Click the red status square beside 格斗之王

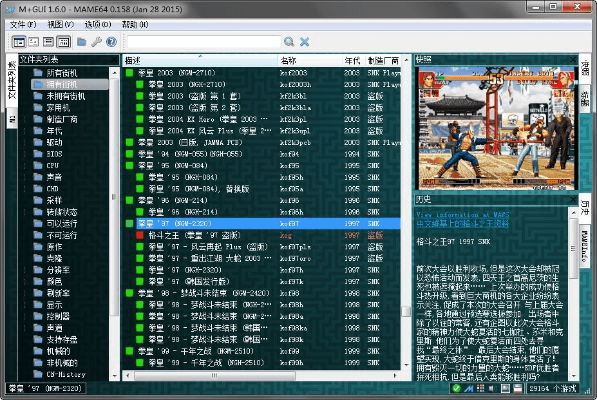(x=140, y=235)
